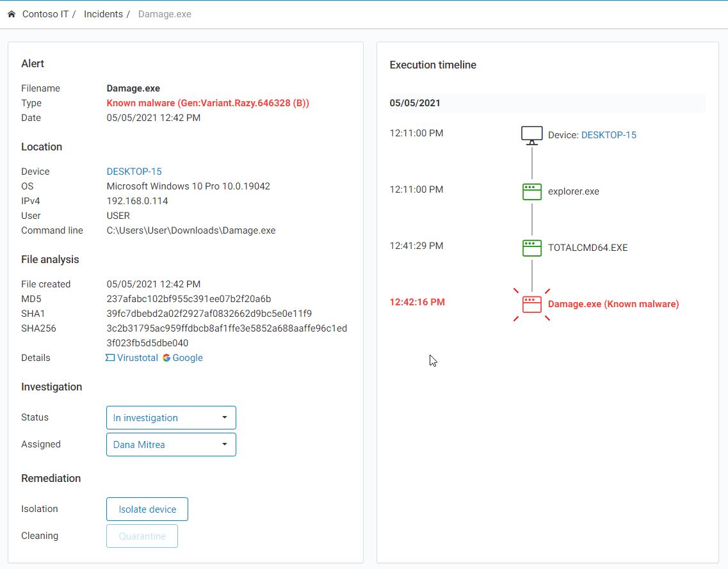Click the TOTALCMD64.EXE process icon
This screenshot has width=728, height=569.
click(531, 248)
